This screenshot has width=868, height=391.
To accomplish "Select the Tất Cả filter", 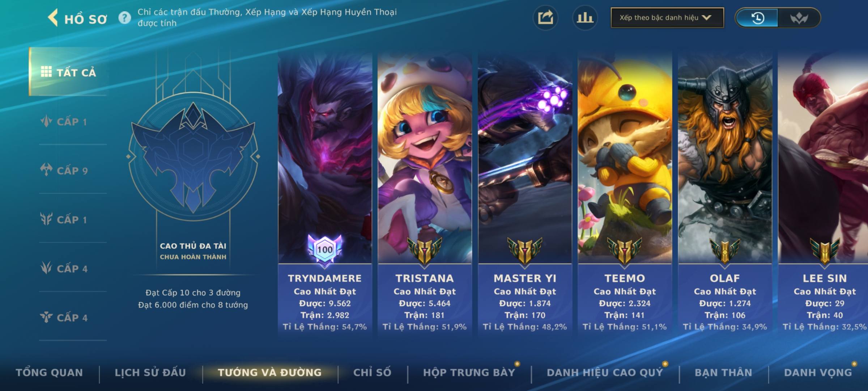I will tap(68, 72).
